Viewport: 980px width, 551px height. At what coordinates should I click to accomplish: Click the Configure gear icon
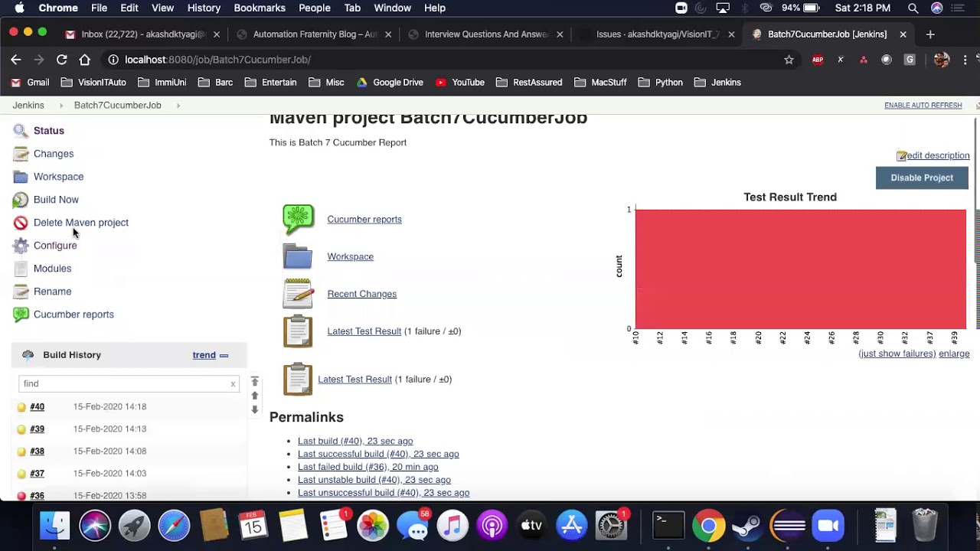click(21, 246)
